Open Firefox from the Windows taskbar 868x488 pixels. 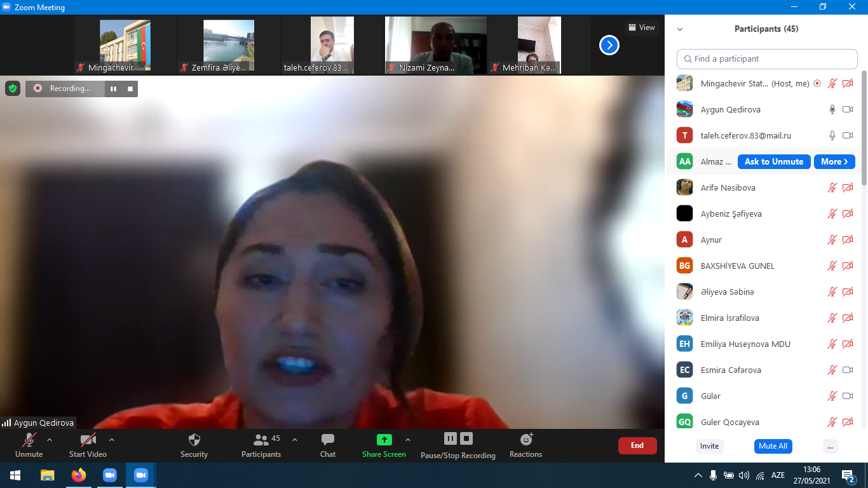click(79, 475)
